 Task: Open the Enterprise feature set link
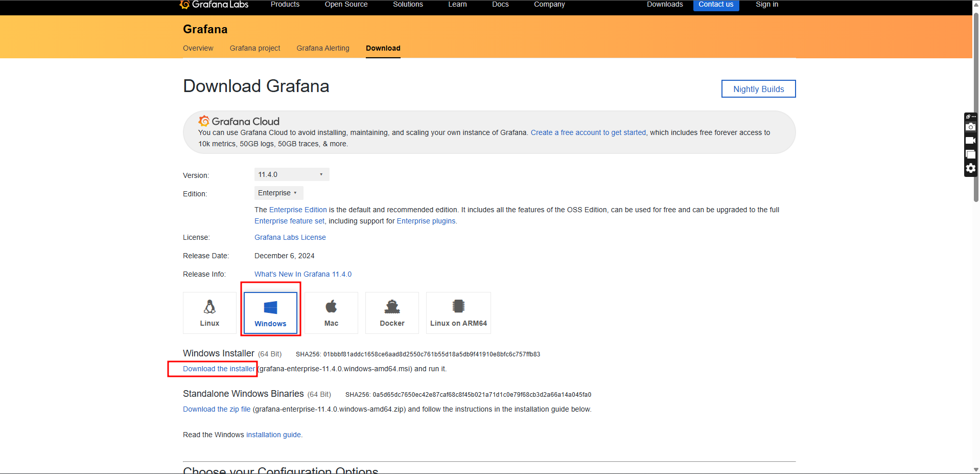coord(289,221)
